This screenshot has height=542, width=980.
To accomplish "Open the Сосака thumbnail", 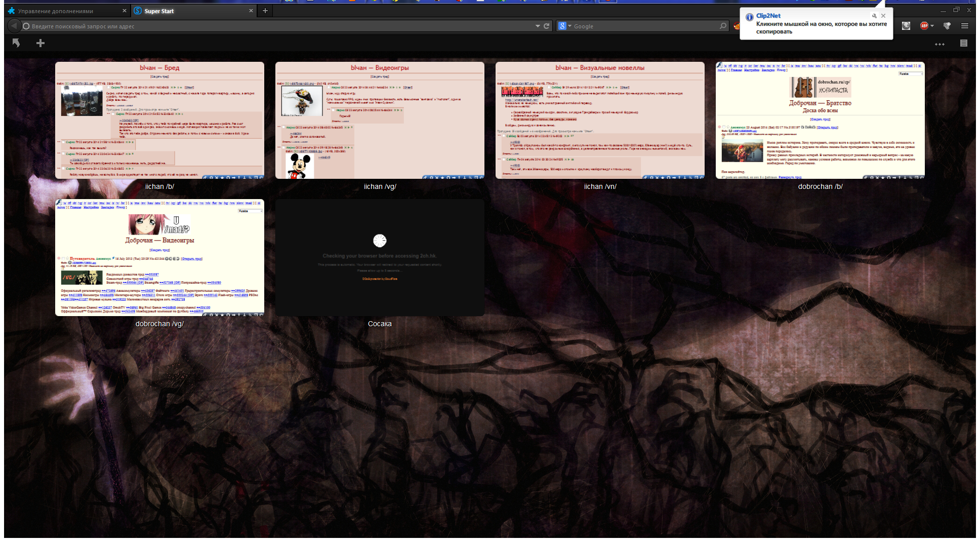I will 380,258.
